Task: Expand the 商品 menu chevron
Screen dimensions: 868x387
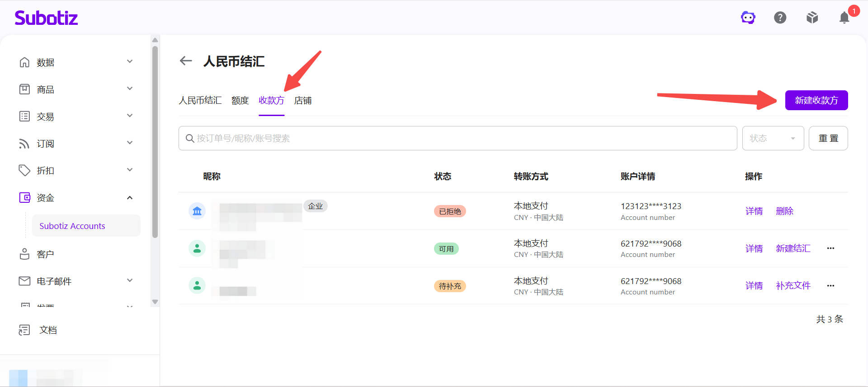Action: point(130,89)
